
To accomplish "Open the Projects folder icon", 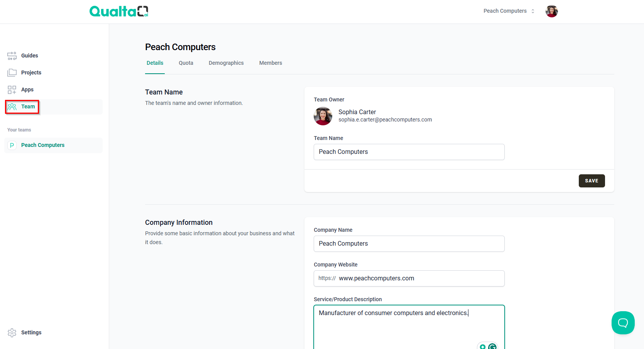I will (x=12, y=72).
